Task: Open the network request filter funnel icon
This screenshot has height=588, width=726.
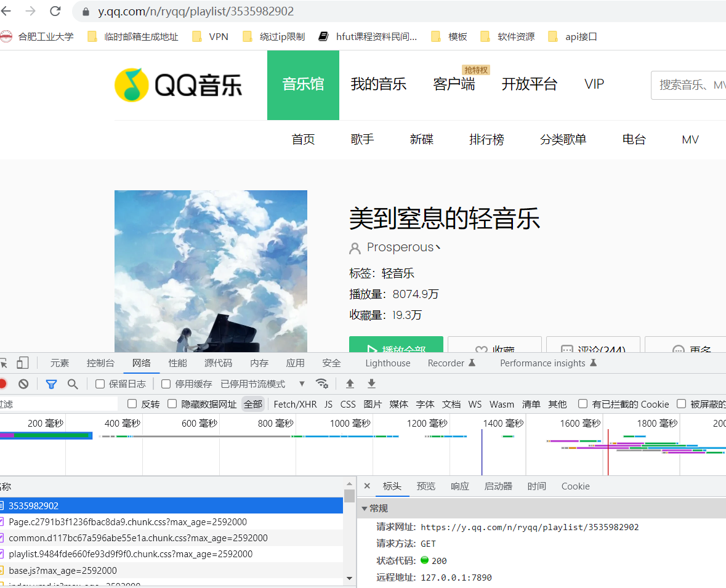Action: click(x=51, y=383)
